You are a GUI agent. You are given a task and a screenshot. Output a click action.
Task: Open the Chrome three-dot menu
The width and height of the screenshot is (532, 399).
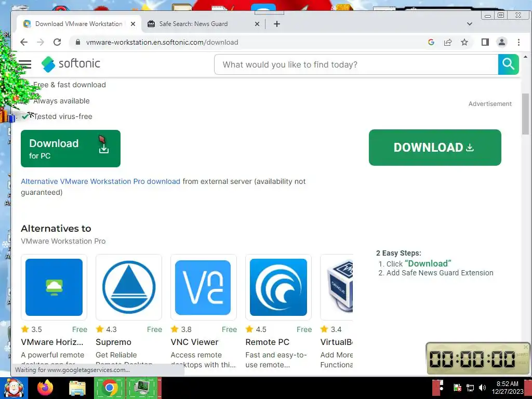pos(519,42)
